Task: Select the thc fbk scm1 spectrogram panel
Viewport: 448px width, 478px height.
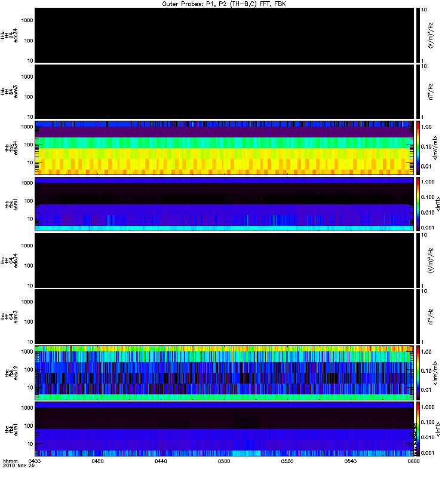Action: point(224,429)
